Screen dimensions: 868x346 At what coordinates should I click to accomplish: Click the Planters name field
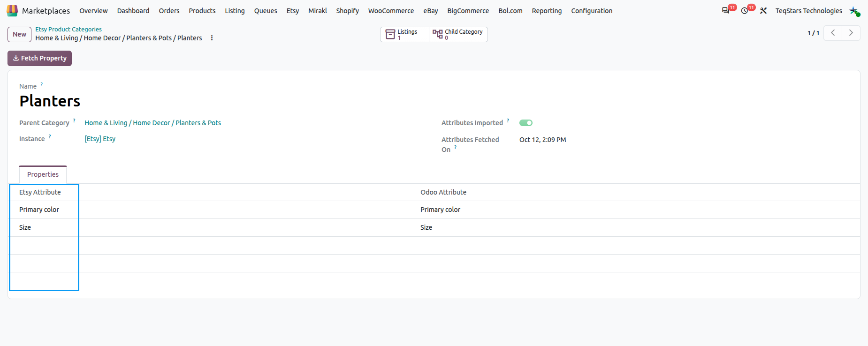[x=50, y=101]
